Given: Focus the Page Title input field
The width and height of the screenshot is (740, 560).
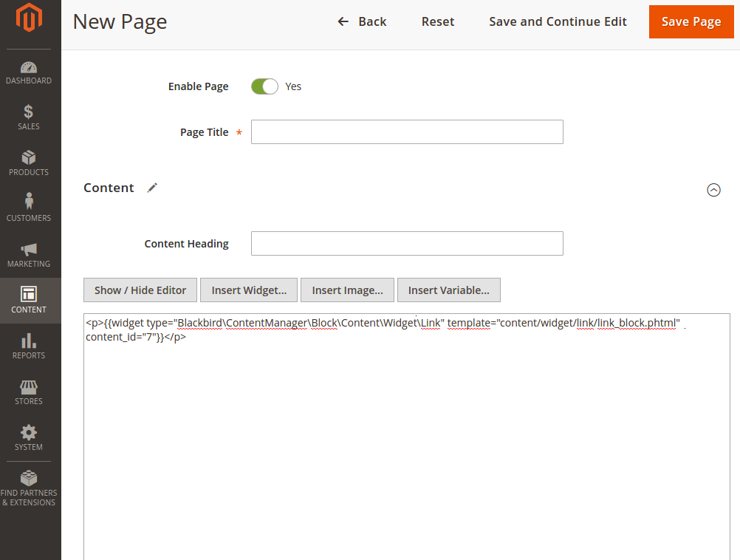Looking at the screenshot, I should pyautogui.click(x=407, y=132).
